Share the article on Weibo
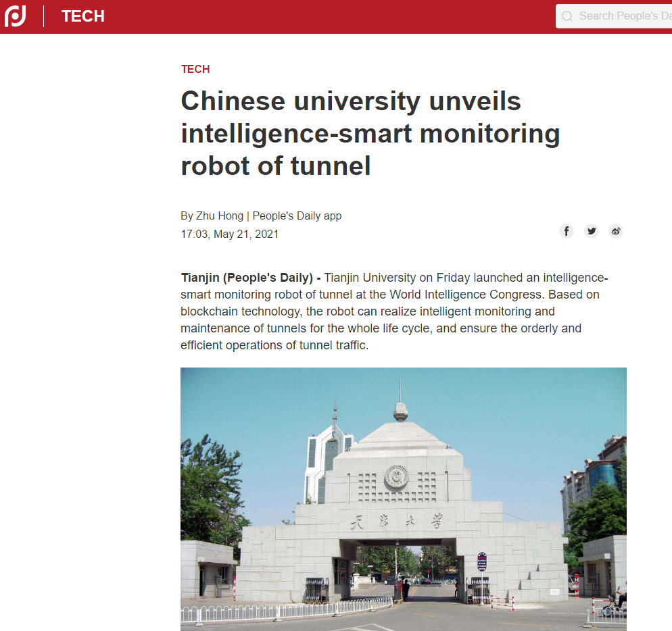672x631 pixels. coord(616,231)
